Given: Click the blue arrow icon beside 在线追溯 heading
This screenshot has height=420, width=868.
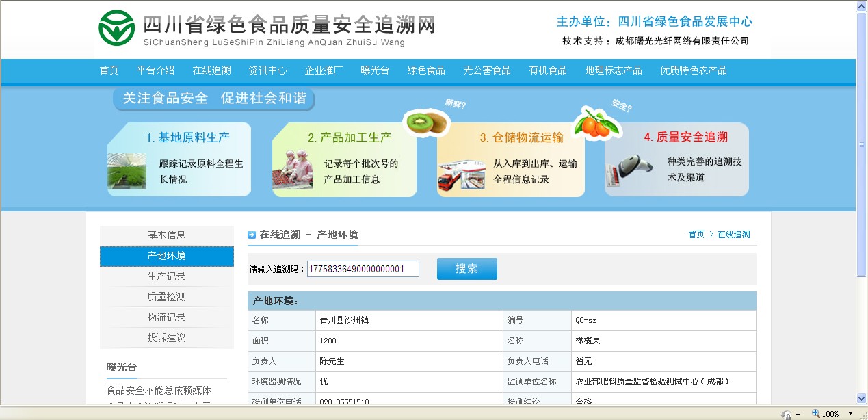Looking at the screenshot, I should pyautogui.click(x=252, y=235).
